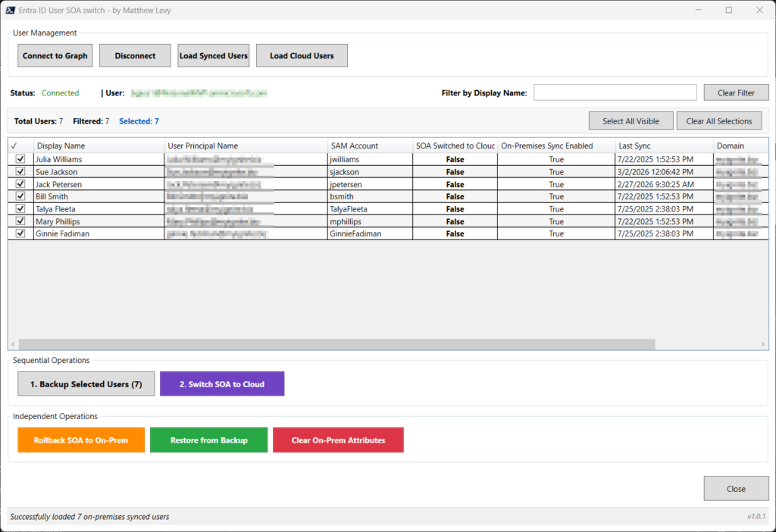Click Select All Visible button
The image size is (776, 532).
pos(630,121)
